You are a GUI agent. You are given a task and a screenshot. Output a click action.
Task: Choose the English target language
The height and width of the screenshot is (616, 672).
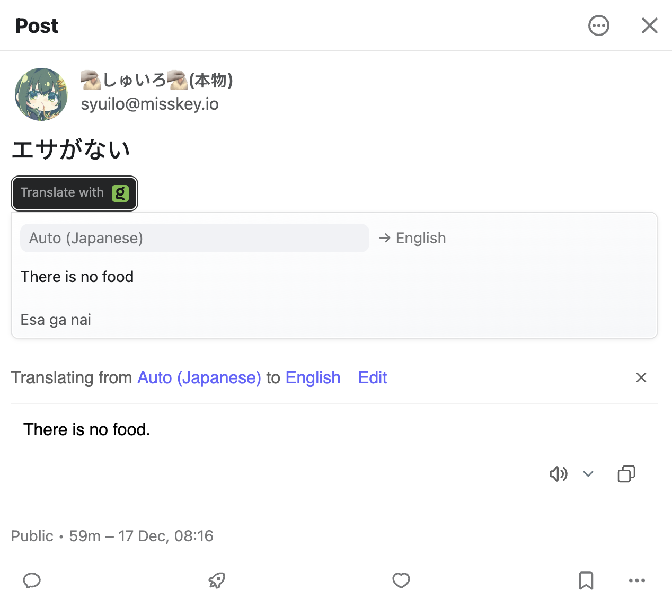(420, 238)
